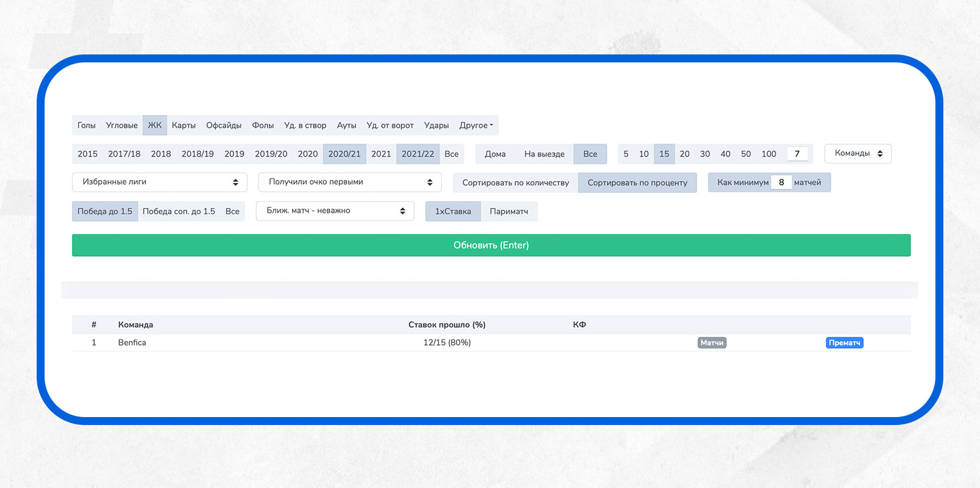Viewport: 980px width, 488px height.
Task: Choose the Париматч bookmaker
Action: pos(508,212)
